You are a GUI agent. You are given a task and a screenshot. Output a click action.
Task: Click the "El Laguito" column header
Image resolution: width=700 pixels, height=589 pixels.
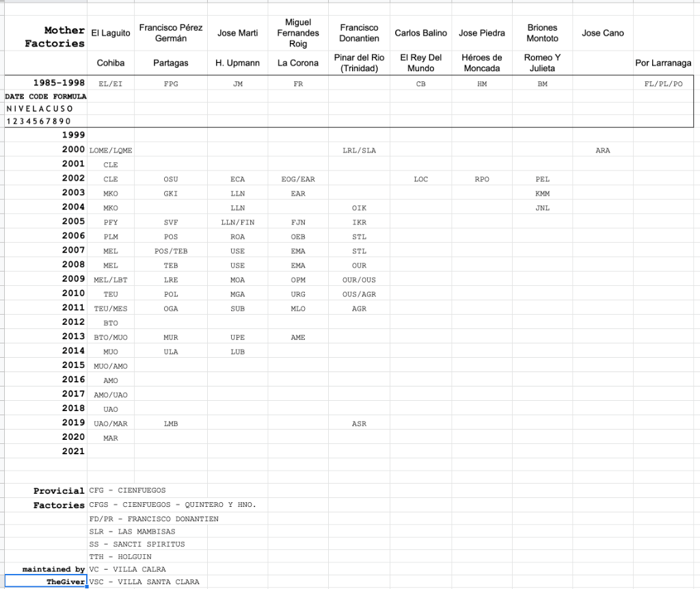(111, 33)
